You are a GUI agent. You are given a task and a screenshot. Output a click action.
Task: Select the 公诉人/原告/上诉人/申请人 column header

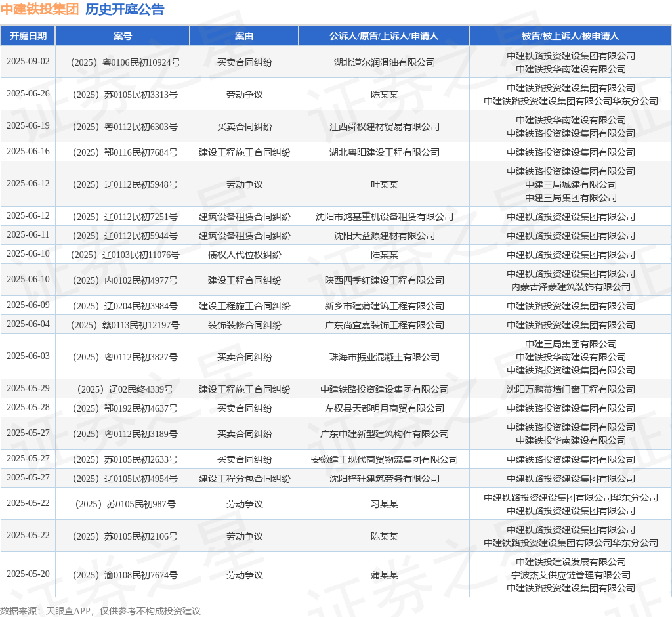tap(384, 36)
